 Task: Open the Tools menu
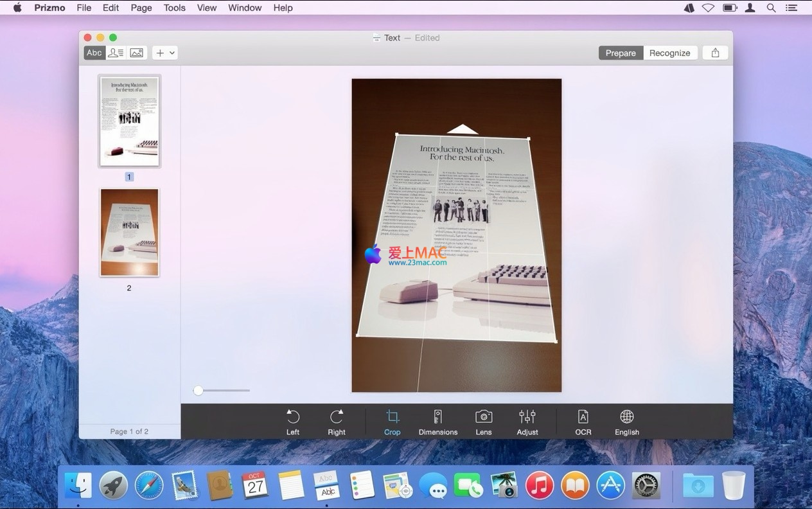(x=174, y=8)
